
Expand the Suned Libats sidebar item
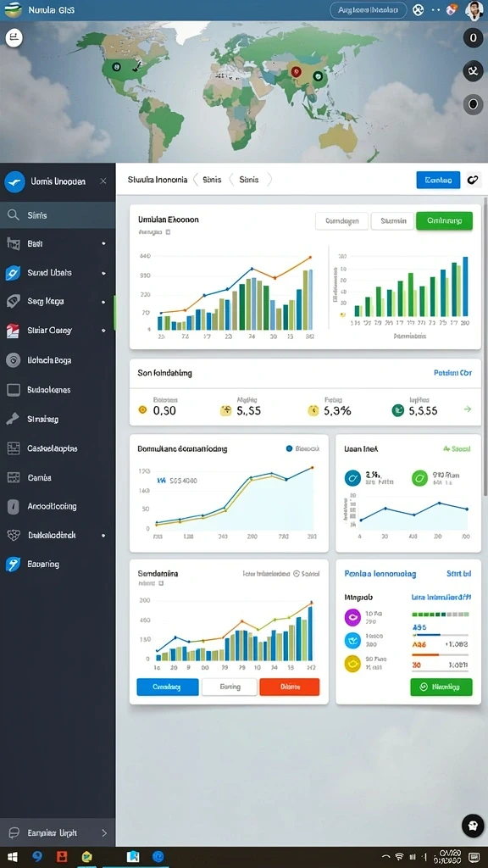103,273
